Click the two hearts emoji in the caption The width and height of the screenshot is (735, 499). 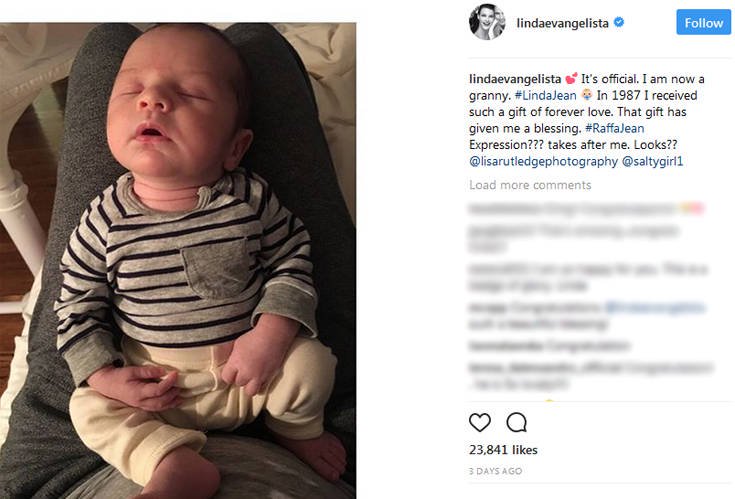pyautogui.click(x=571, y=77)
